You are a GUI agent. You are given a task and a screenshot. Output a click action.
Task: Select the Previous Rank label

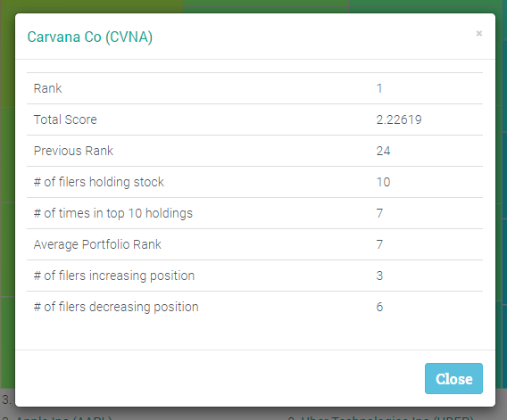(x=73, y=151)
